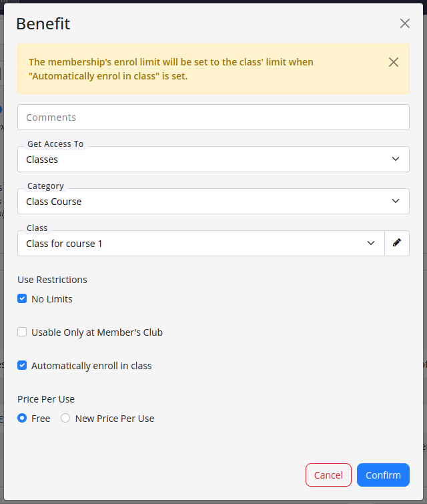Open the dropdown showing Class Course
The width and height of the screenshot is (427, 504).
(200, 202)
